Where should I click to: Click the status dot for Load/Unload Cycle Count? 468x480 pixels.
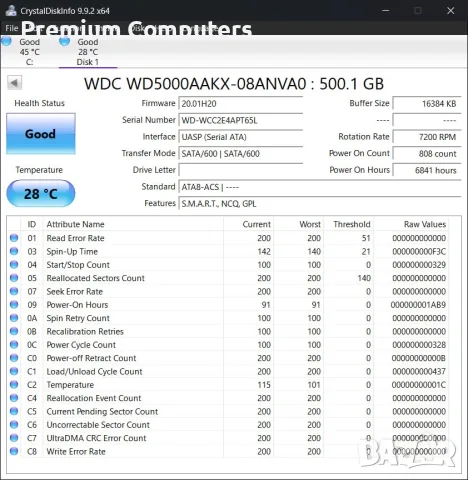tap(14, 371)
